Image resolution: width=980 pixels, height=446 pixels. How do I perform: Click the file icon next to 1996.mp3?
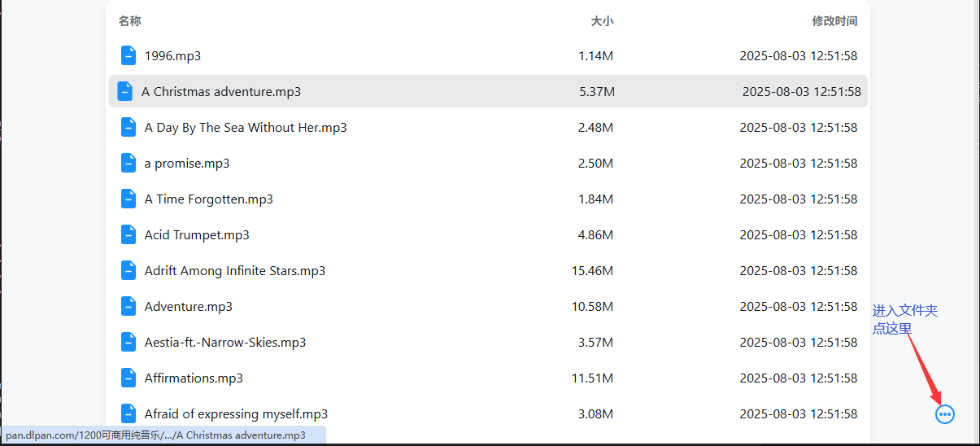[x=128, y=55]
